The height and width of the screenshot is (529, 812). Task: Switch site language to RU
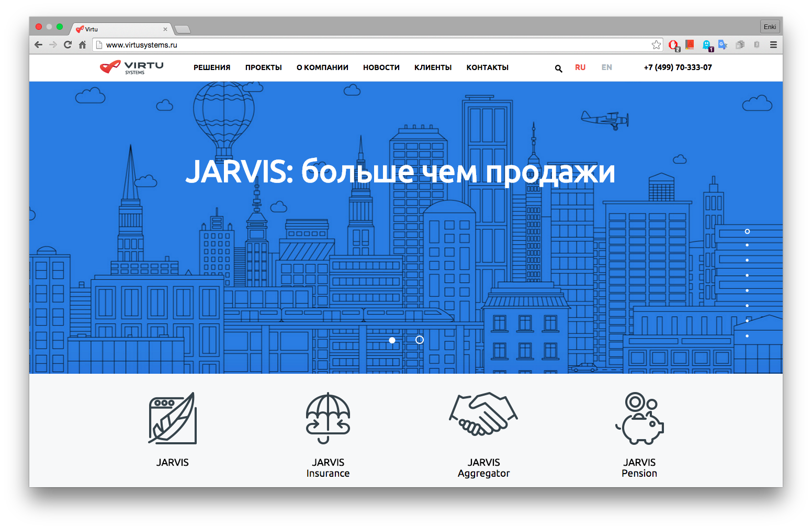click(x=580, y=67)
